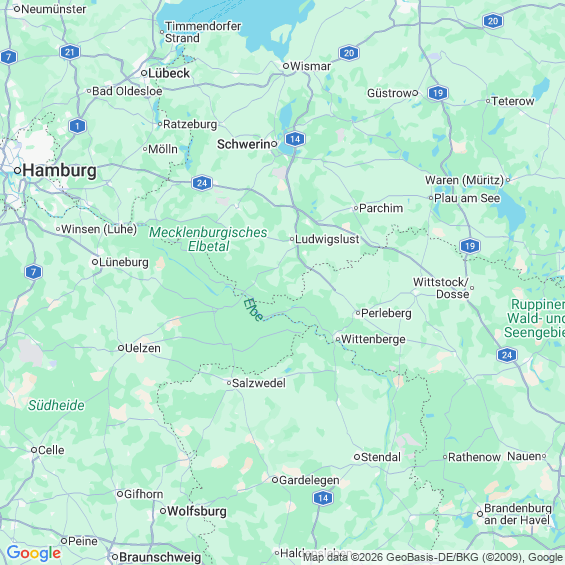Click the A24 highway shield west of Schwerin
The width and height of the screenshot is (565, 565).
[202, 183]
